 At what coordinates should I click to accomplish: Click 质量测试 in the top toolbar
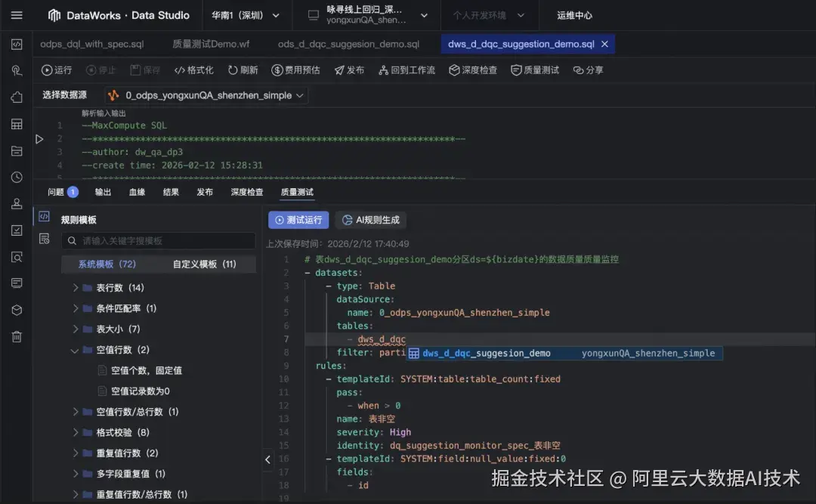click(x=535, y=70)
